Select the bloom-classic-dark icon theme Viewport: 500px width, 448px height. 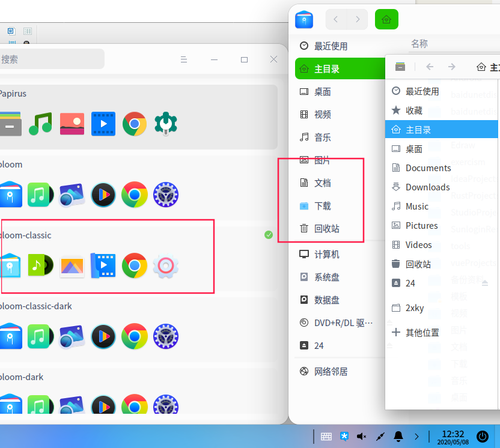pyautogui.click(x=138, y=330)
